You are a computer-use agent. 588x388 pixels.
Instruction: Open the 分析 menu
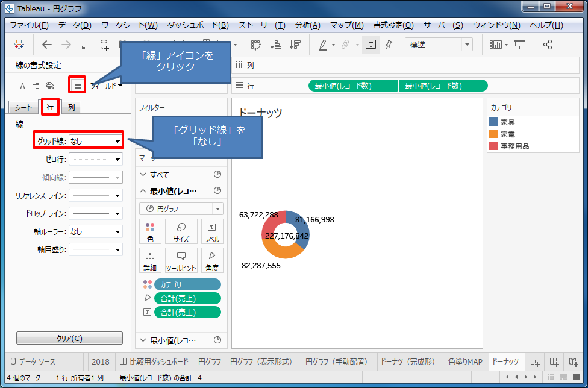click(x=307, y=25)
